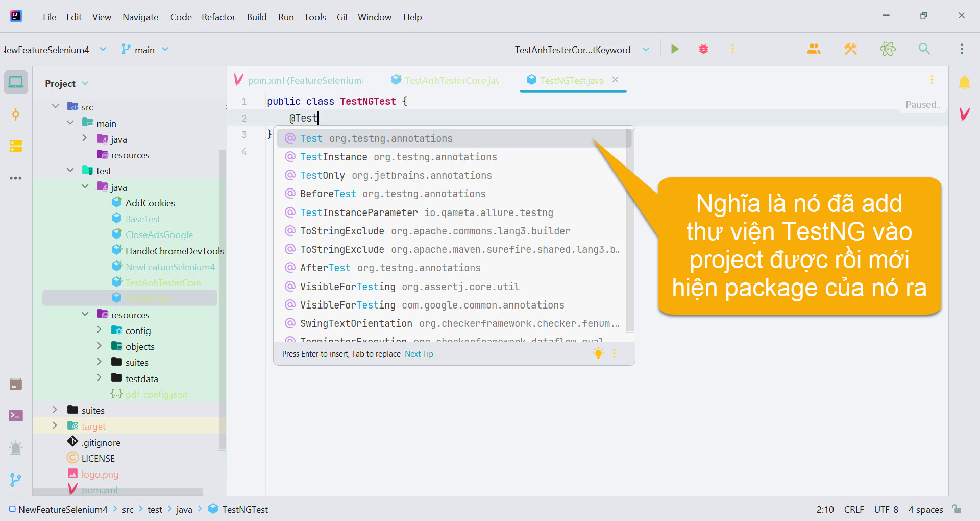Open the run configuration dropdown
Viewport: 980px width, 521px height.
pos(582,50)
